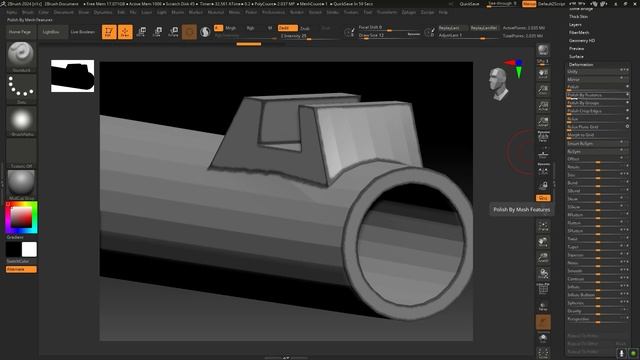Toggle the Zsub button
This screenshot has width=640, height=360.
coord(304,29)
